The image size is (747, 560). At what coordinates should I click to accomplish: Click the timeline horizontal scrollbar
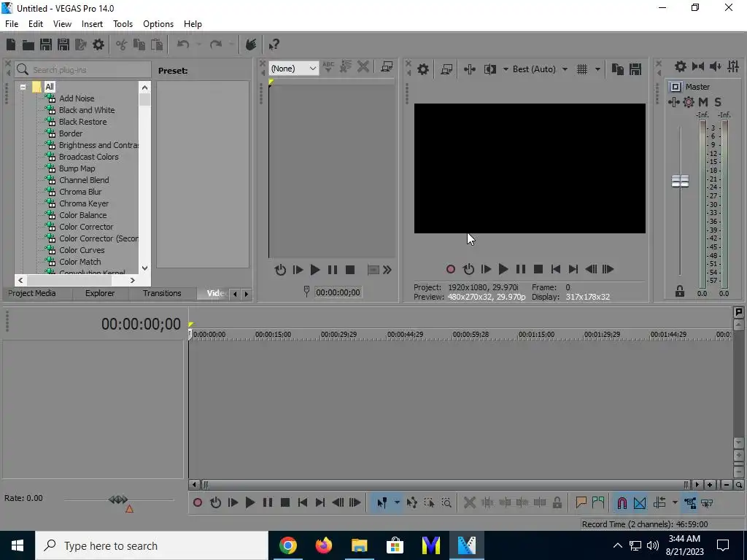click(446, 485)
